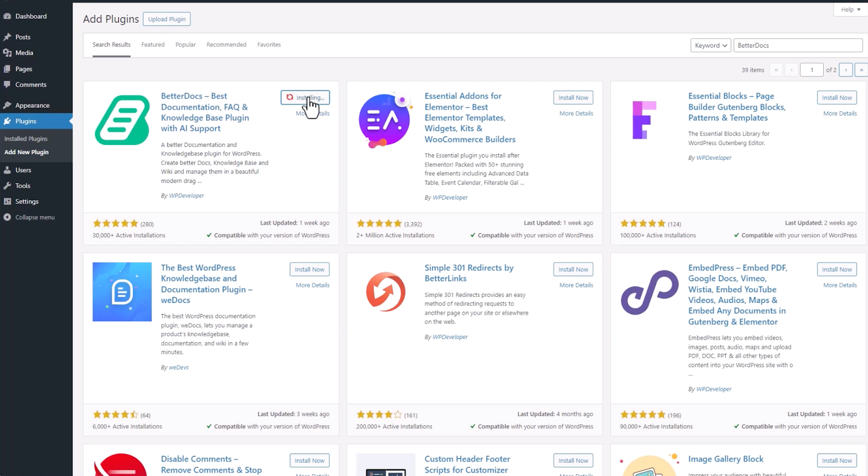The image size is (868, 476).
Task: Focus the plugin search field containing BetterDocs
Action: [798, 45]
